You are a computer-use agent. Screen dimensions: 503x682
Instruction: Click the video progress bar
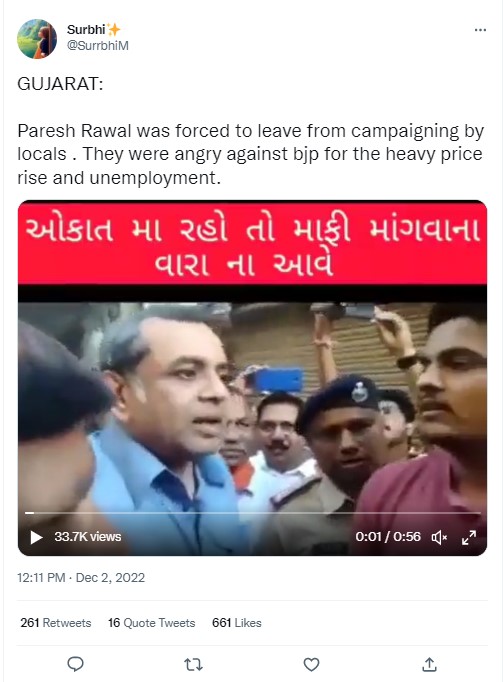[x=252, y=513]
